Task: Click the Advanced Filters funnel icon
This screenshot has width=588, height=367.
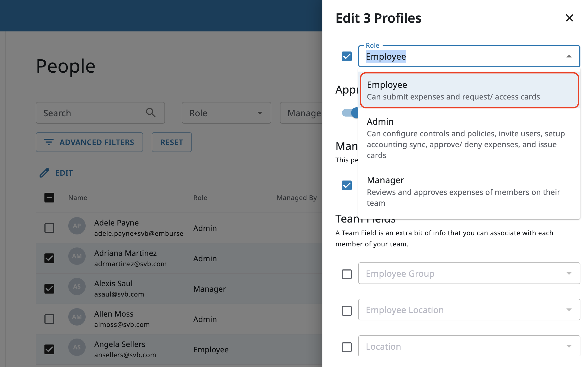Action: [49, 142]
